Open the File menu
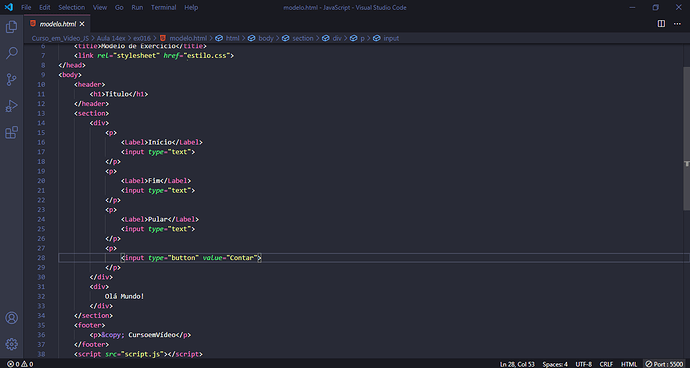Viewport: 690px width, 368px height. coord(26,7)
